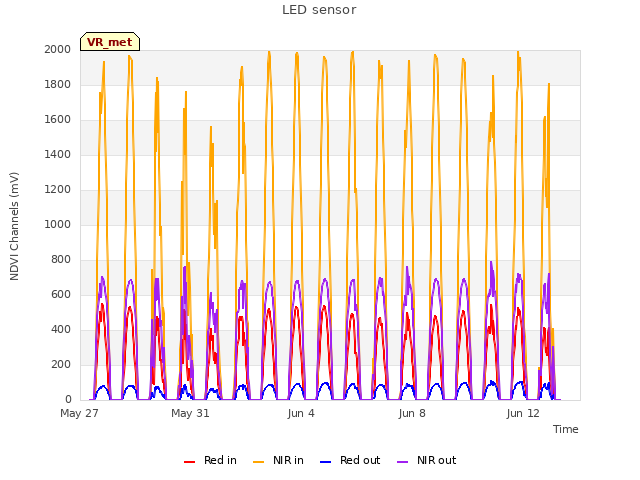Click the Jun 4 x-axis tick label
Screen dimensions: 640x480
tap(301, 413)
